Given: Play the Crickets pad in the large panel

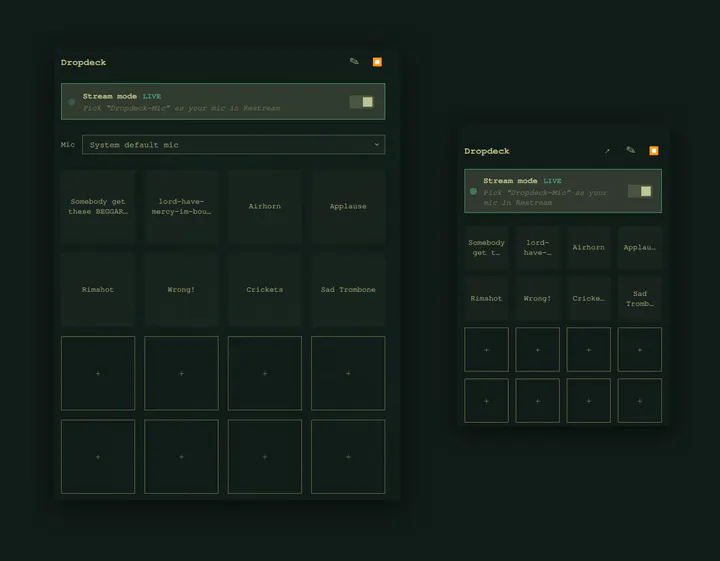Looking at the screenshot, I should click(x=264, y=290).
